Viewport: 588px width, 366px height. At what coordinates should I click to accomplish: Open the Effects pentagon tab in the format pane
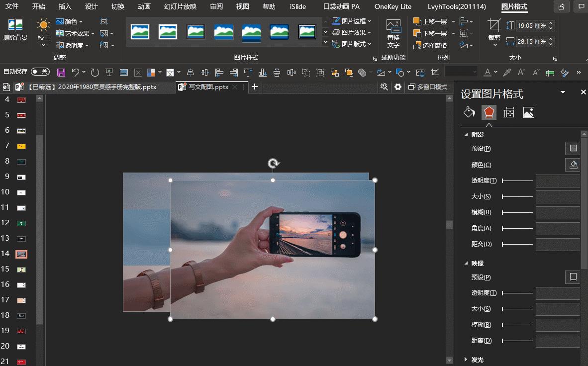pos(489,112)
